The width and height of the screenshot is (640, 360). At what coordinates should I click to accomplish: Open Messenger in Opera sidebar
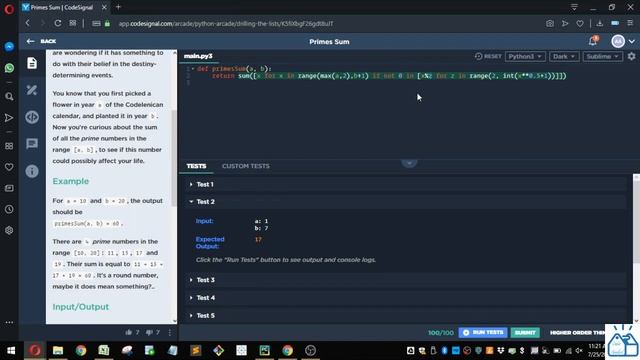(9, 47)
